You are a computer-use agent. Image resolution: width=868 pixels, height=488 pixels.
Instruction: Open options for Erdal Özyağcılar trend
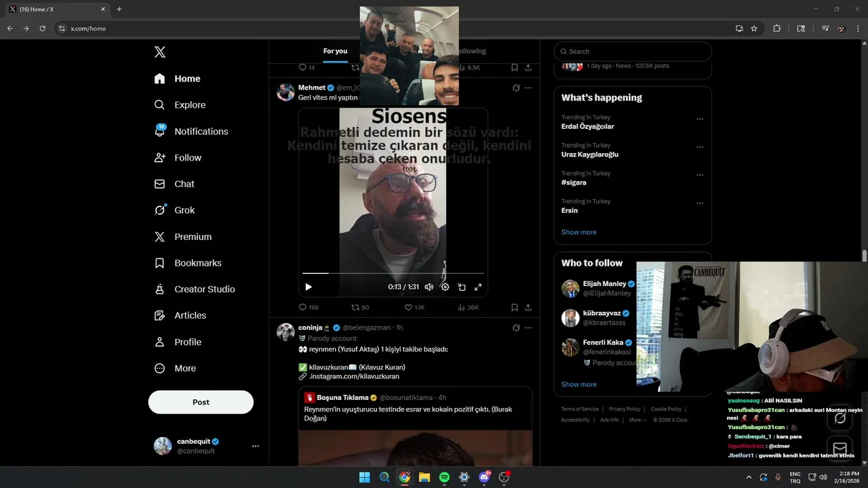[x=700, y=119]
